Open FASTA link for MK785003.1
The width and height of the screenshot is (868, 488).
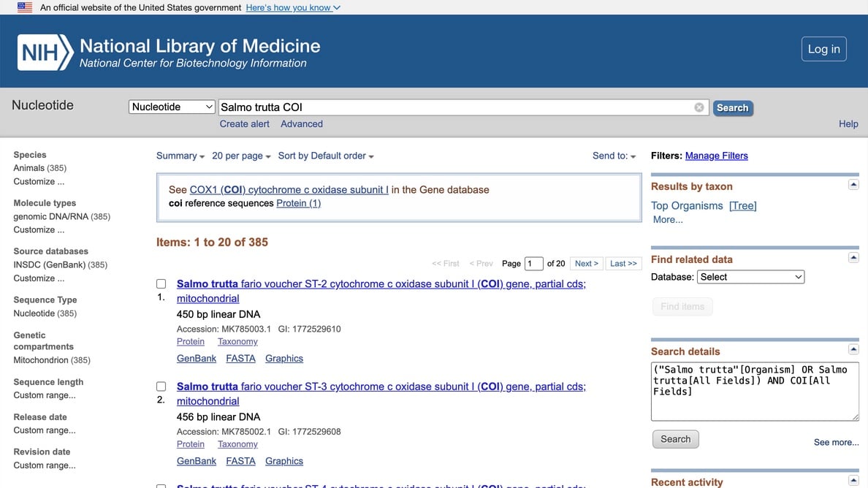pos(241,359)
